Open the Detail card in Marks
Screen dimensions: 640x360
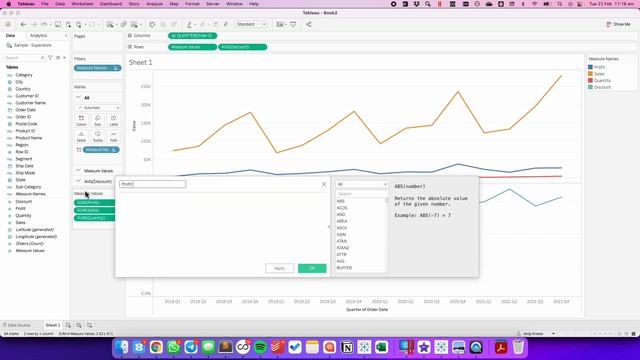[81, 136]
